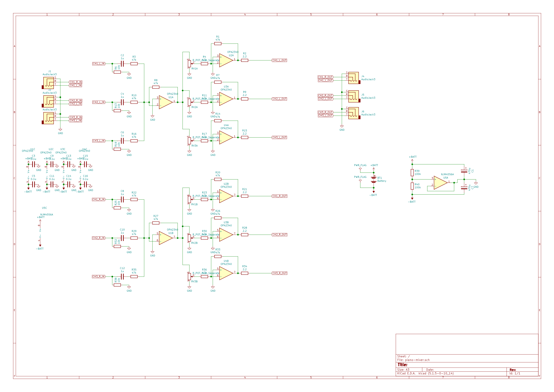
Task: Select the R2 2.2 ohm resistor
Action: 245,60
